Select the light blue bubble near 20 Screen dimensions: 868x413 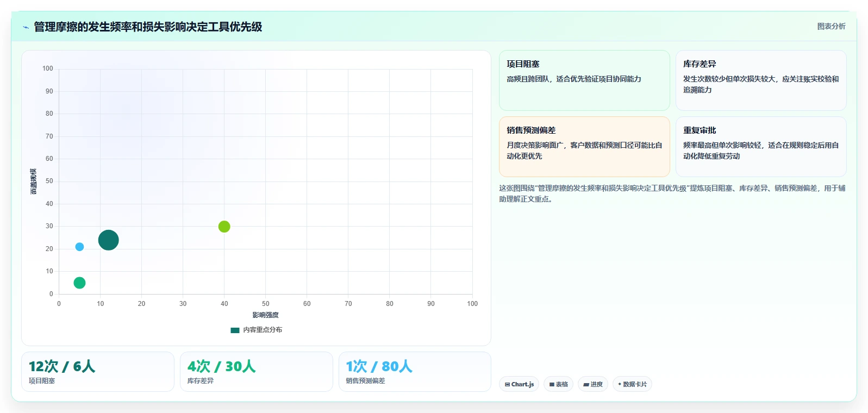coord(79,247)
